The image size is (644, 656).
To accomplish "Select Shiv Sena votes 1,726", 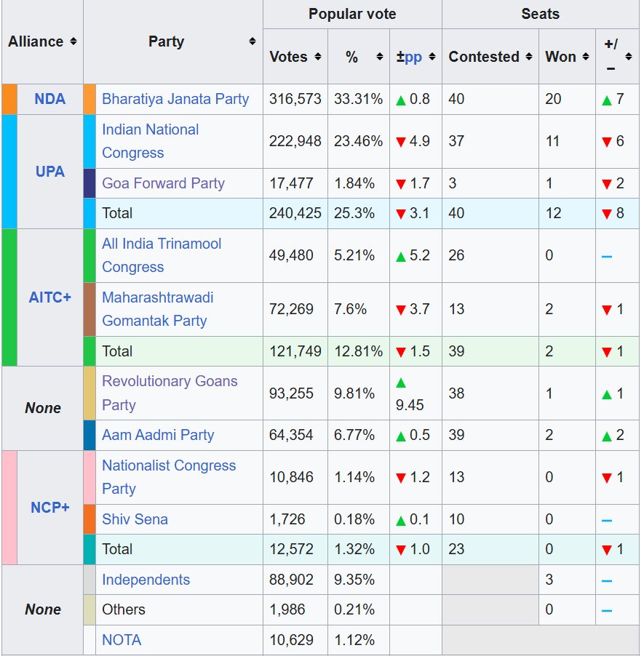I will [295, 519].
